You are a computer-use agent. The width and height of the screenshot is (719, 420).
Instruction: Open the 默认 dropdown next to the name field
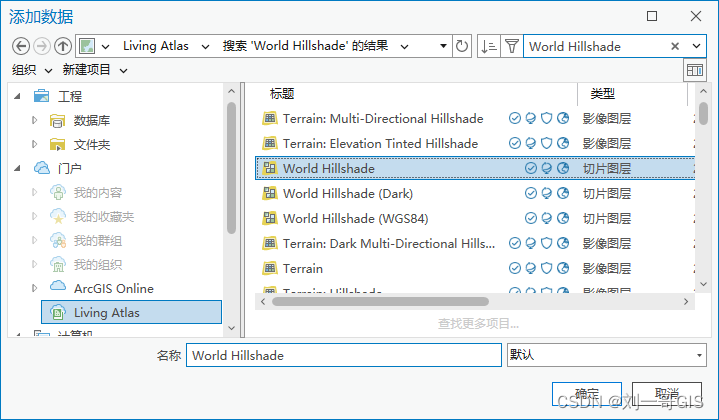(699, 355)
